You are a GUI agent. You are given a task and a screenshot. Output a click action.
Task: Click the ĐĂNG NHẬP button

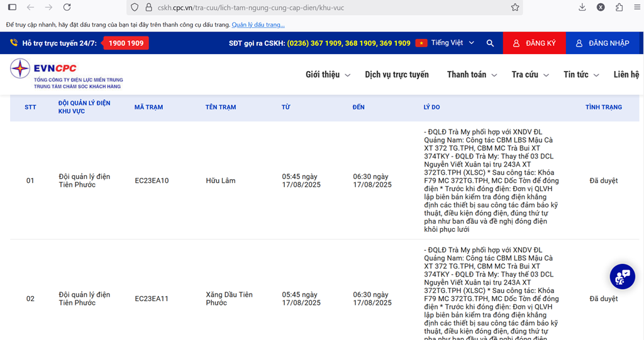[x=602, y=43]
